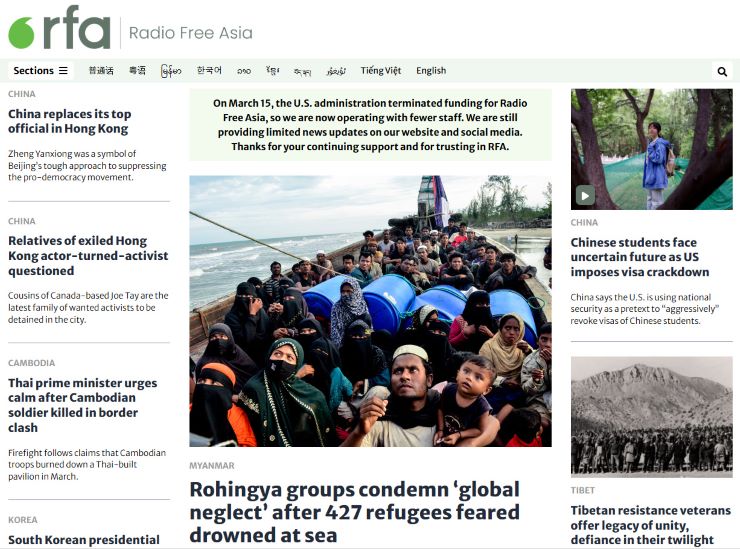Switch language to Tiếng Việt

(x=381, y=70)
